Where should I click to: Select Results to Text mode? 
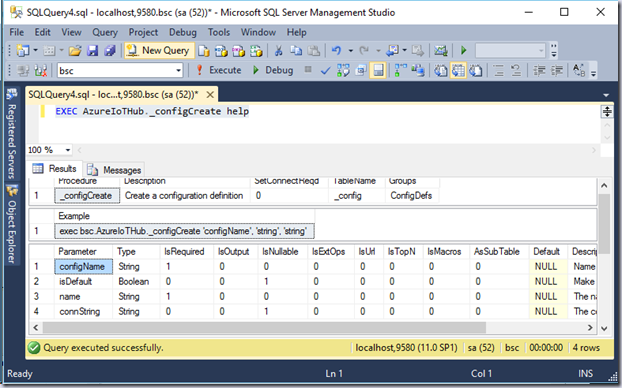pyautogui.click(x=440, y=71)
